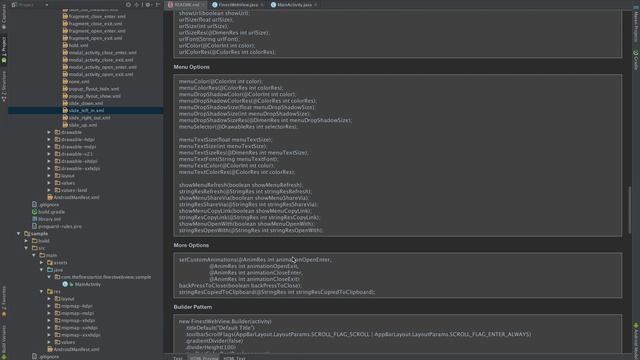The height and width of the screenshot is (360, 640).
Task: Expand the drawable-hdpi folder
Action: (x=49, y=140)
